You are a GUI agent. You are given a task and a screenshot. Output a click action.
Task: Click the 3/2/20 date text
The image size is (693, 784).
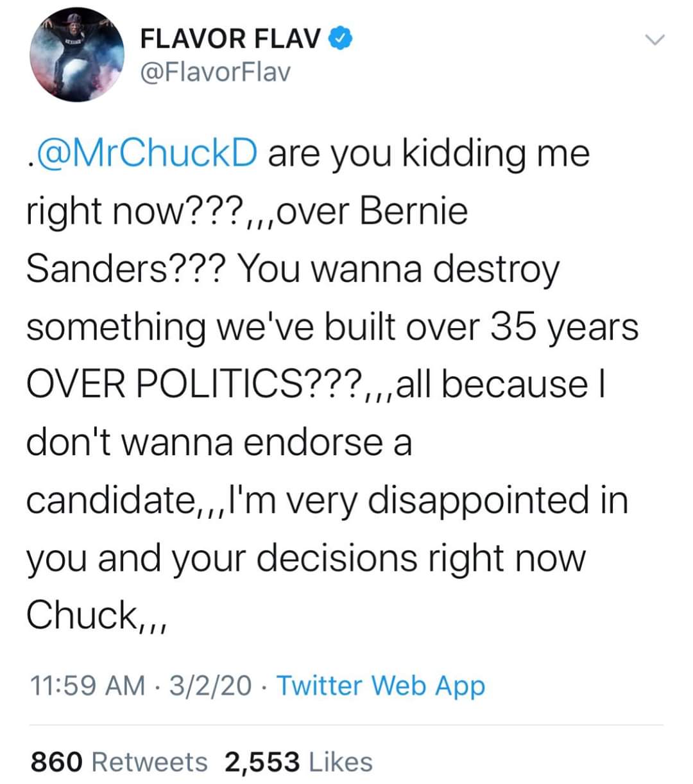click(210, 685)
